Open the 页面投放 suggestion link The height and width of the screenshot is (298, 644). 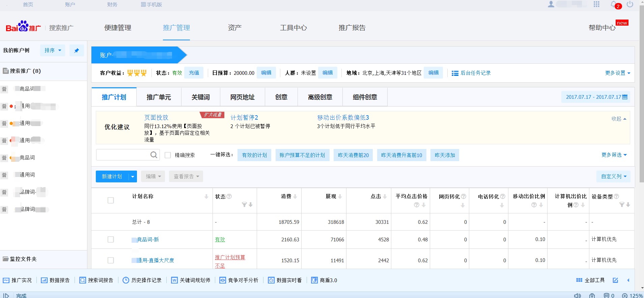(156, 117)
